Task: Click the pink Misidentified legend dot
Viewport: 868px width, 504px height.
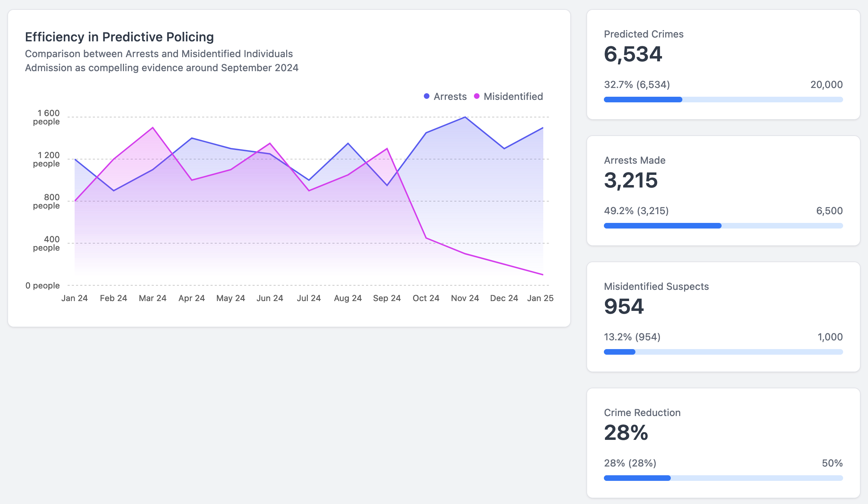Action: pos(476,96)
